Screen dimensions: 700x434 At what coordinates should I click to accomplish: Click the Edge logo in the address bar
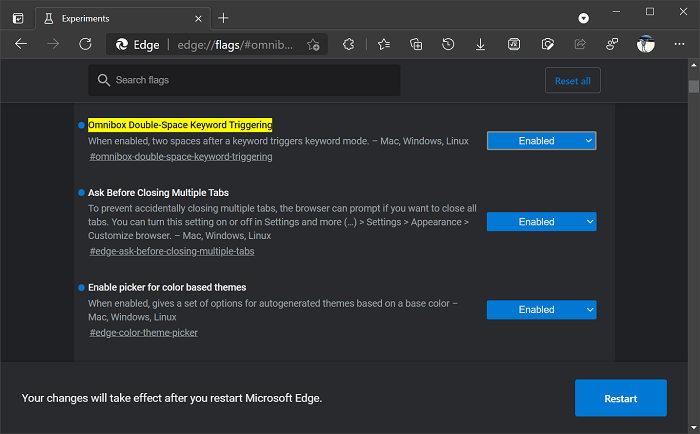point(121,45)
